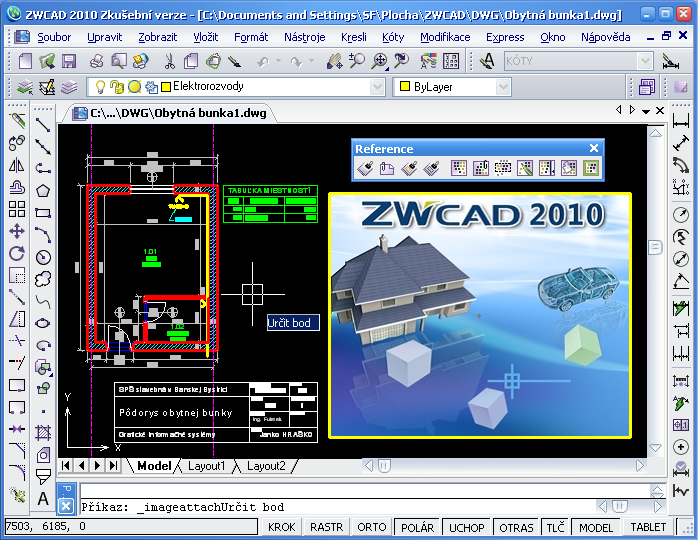The width and height of the screenshot is (698, 540).
Task: Select the Move tool in modify toolbar
Action: [17, 231]
